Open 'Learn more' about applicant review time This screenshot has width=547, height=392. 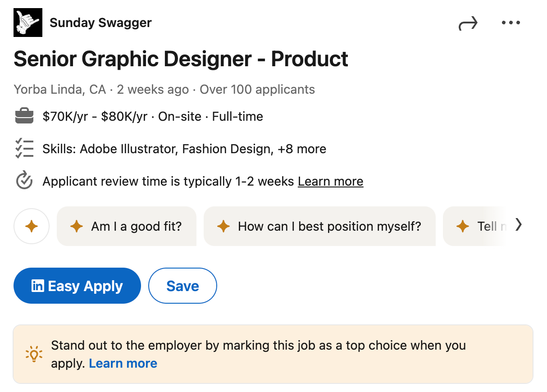[330, 181]
